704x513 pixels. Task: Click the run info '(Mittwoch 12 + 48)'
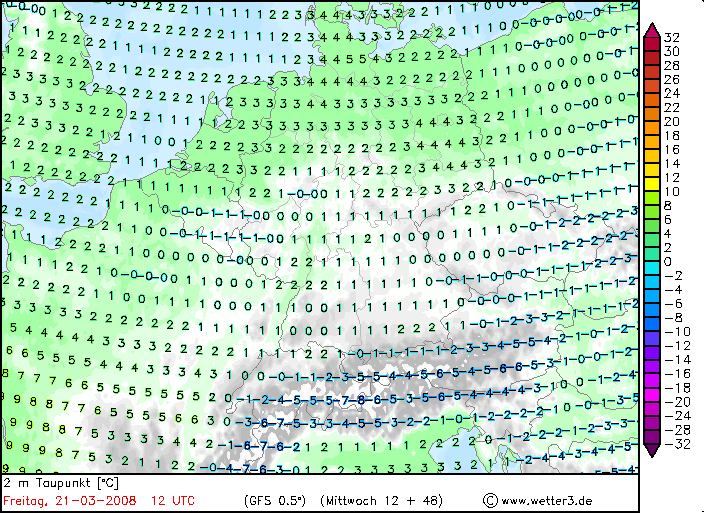(x=382, y=500)
